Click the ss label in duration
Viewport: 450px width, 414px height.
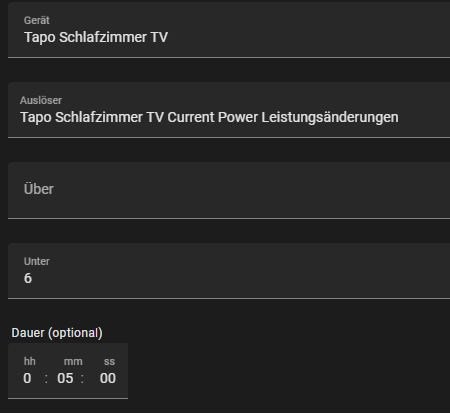109,362
